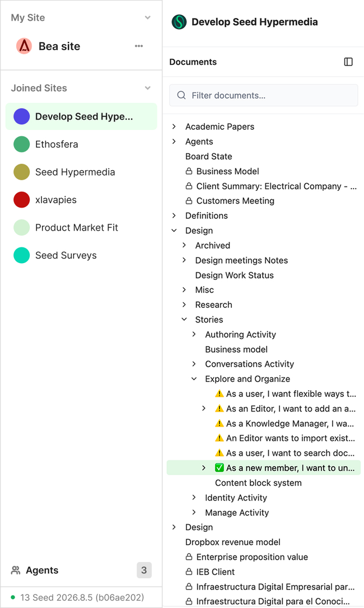
Task: Click the Bea site avatar icon
Action: point(24,46)
